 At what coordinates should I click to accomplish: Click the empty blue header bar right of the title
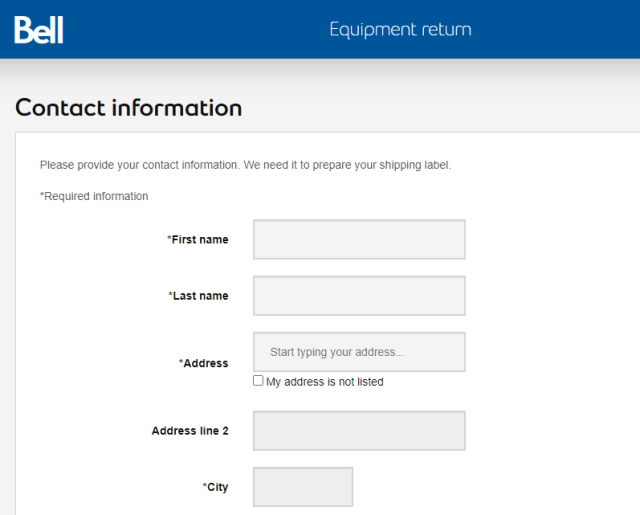pyautogui.click(x=556, y=29)
